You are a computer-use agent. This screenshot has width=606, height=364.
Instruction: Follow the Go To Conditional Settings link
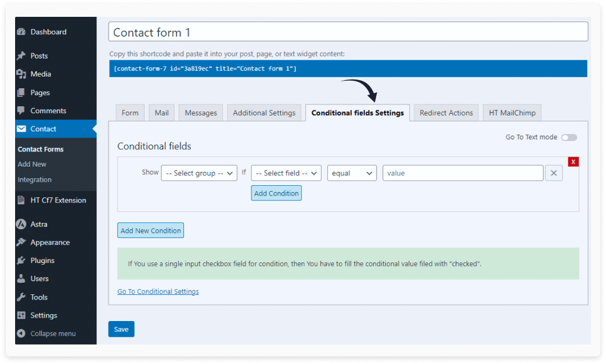click(158, 291)
